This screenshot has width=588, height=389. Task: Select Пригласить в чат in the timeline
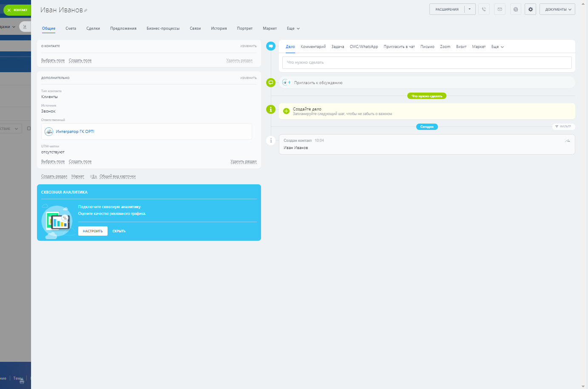[x=399, y=47]
